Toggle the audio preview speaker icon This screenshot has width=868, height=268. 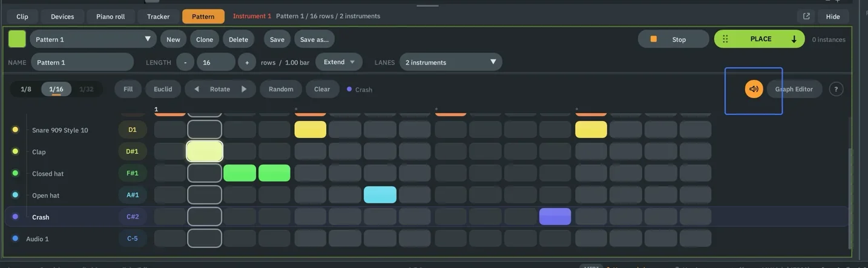pyautogui.click(x=754, y=89)
